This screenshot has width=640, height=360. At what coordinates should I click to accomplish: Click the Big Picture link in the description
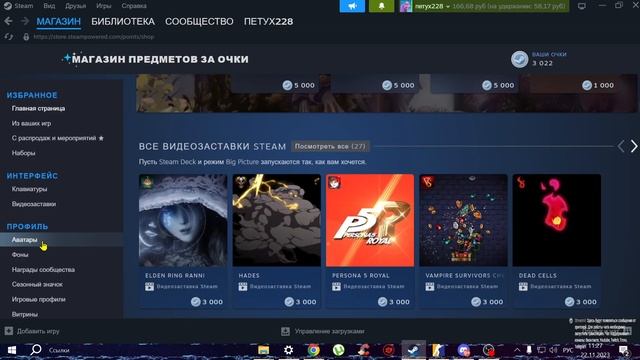click(242, 162)
